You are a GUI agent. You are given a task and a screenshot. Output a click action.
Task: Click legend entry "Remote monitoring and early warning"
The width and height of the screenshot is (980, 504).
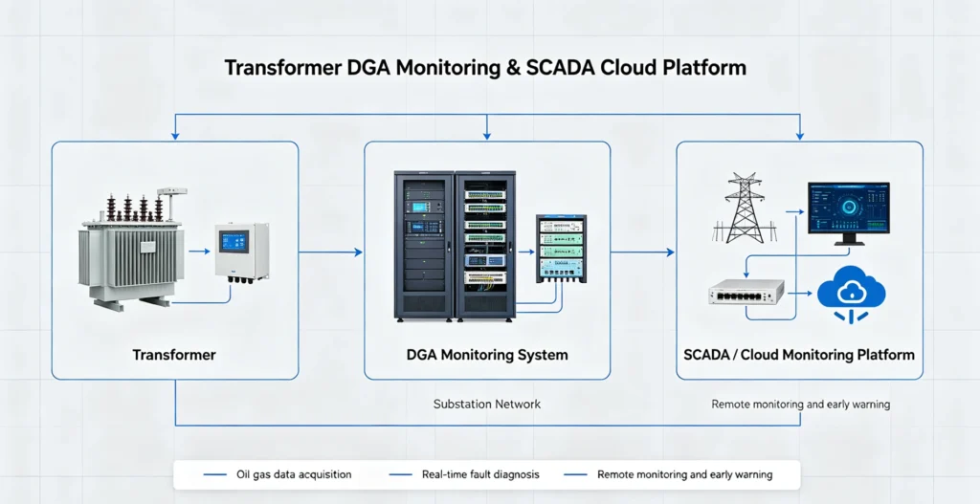[685, 474]
